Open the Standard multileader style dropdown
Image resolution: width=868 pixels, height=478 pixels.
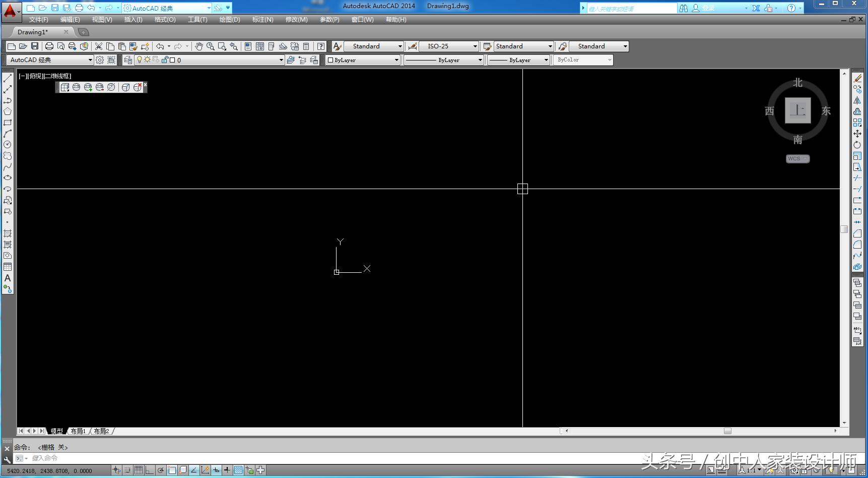click(x=598, y=46)
